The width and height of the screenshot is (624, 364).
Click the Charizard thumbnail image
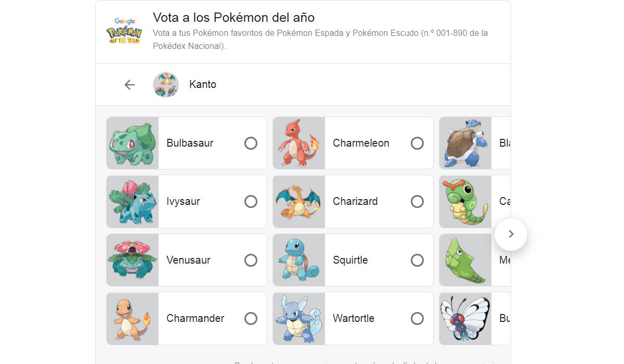(299, 201)
